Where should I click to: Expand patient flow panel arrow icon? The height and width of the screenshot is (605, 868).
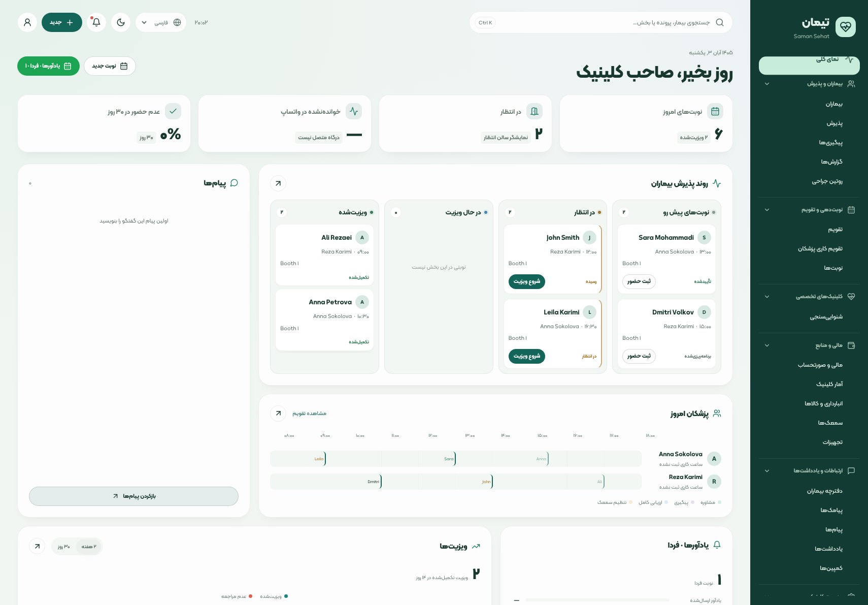[x=278, y=183]
